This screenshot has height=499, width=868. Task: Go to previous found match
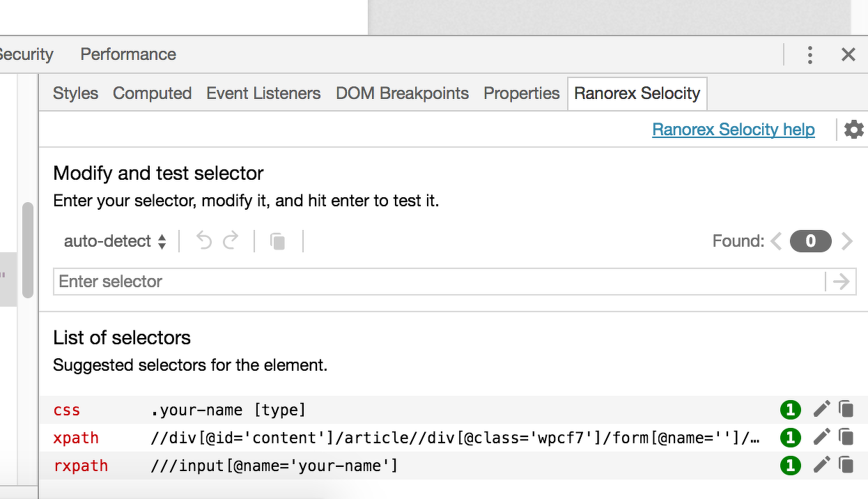[x=777, y=241]
